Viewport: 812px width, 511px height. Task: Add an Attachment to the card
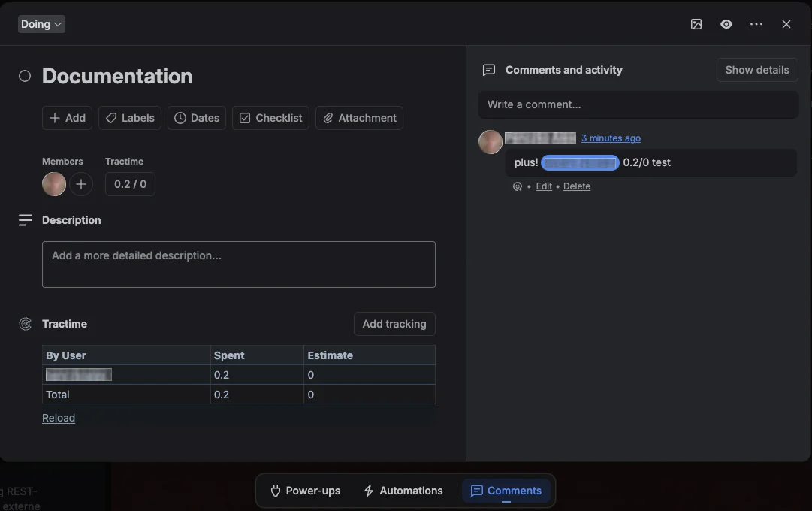point(359,118)
